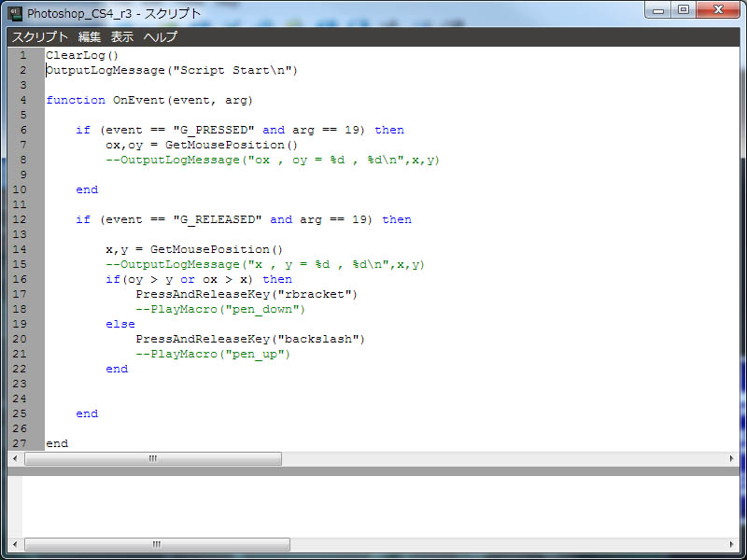The width and height of the screenshot is (747, 560).
Task: Click the "G_RELEASED" string in line 12
Action: (218, 219)
